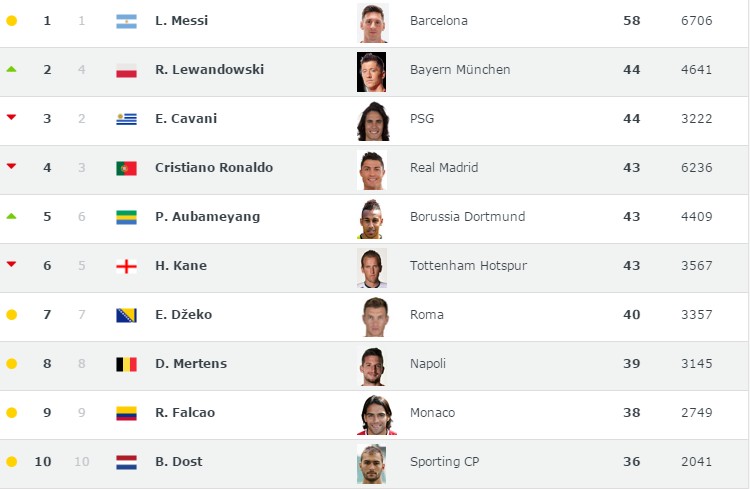
Task: Open the Tottenham Hotspur club link
Action: [468, 266]
